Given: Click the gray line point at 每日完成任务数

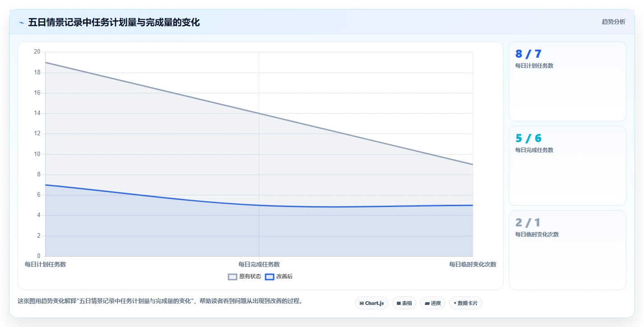Looking at the screenshot, I should [259, 113].
